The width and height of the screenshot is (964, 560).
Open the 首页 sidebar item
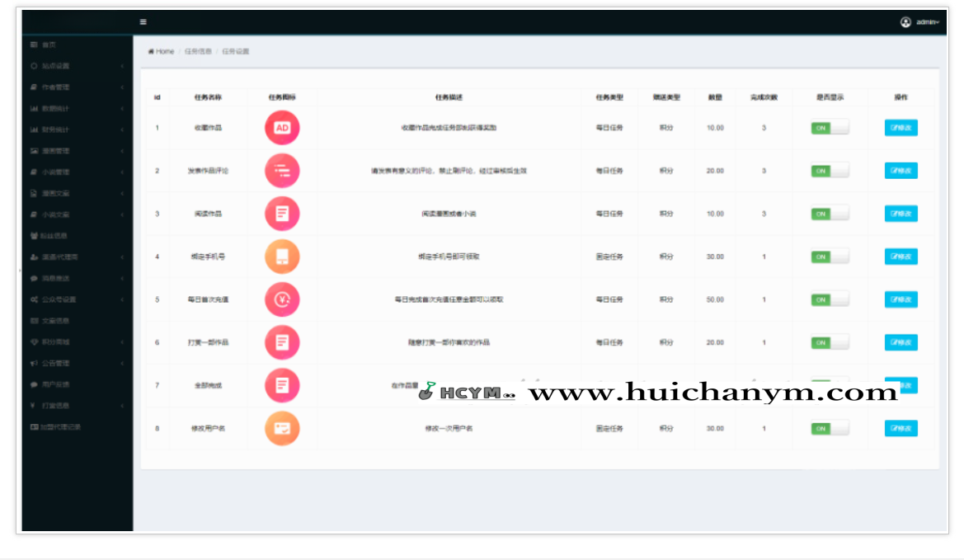coord(48,45)
